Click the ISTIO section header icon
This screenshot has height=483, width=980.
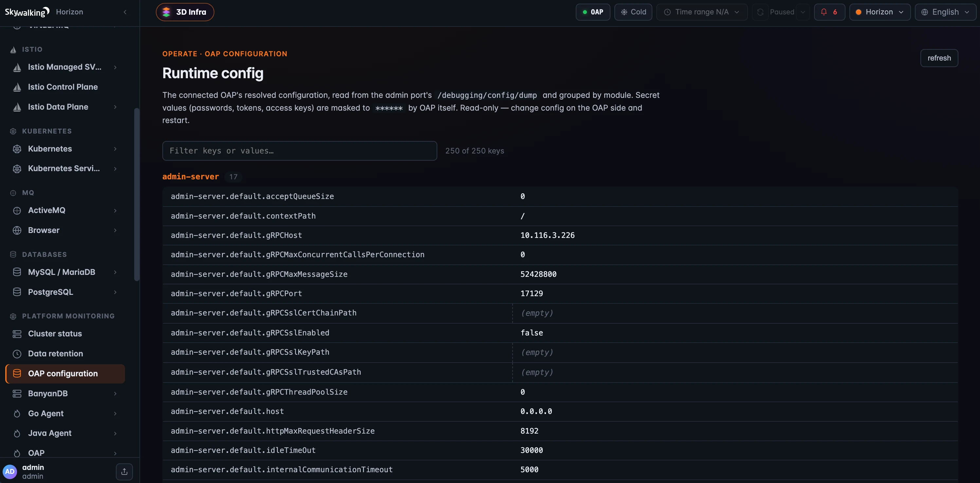point(13,49)
